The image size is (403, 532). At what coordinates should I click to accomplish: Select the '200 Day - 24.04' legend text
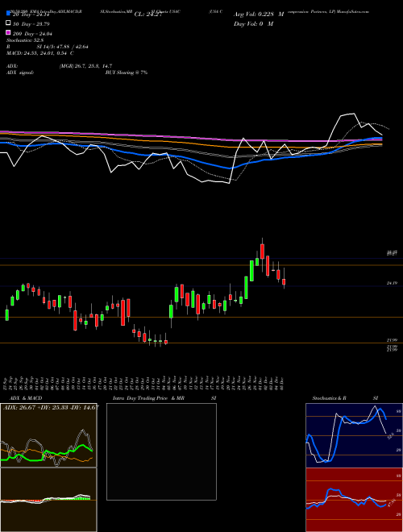32,34
